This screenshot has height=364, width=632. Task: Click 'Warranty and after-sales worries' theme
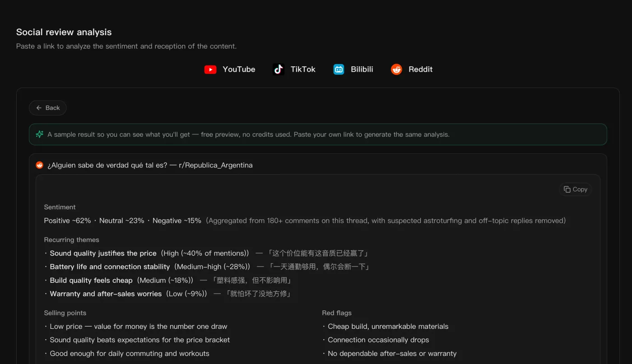pyautogui.click(x=106, y=294)
